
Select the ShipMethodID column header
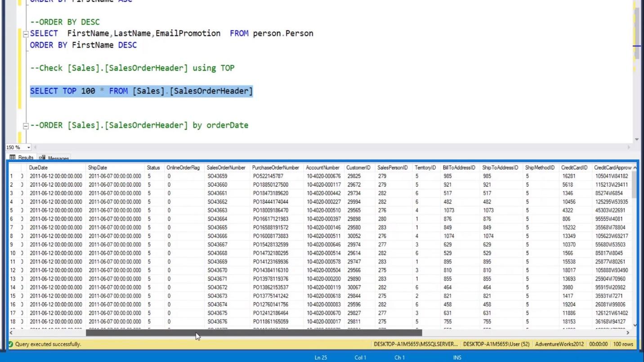541,167
